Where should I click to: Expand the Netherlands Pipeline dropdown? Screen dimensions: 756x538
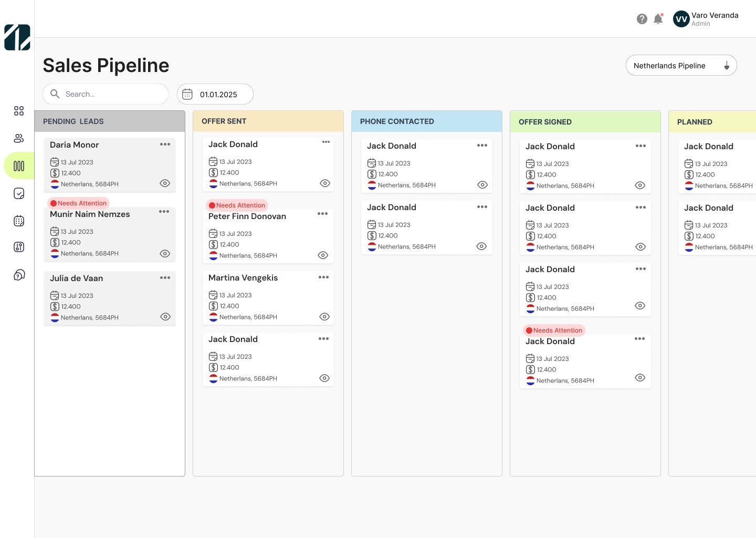(681, 66)
